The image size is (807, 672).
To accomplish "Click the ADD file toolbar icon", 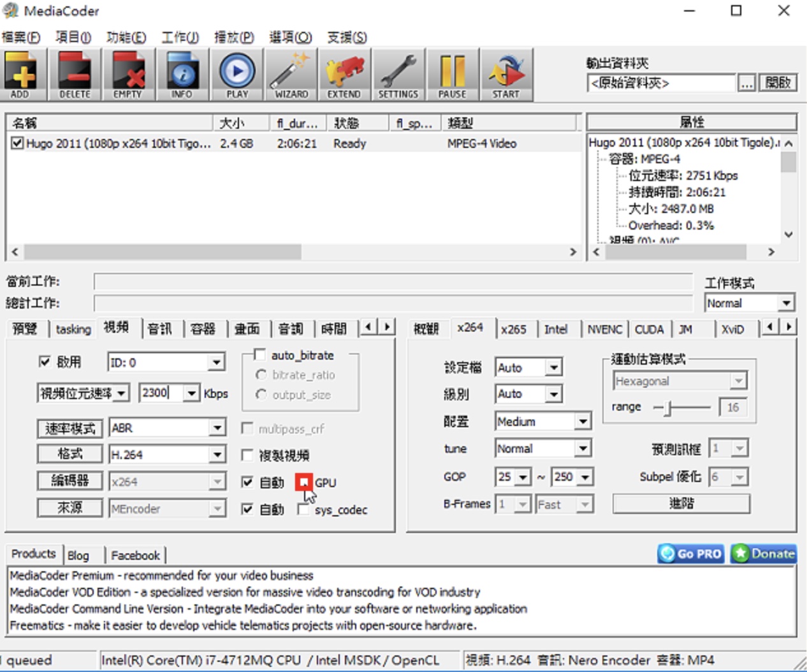I will coord(20,75).
